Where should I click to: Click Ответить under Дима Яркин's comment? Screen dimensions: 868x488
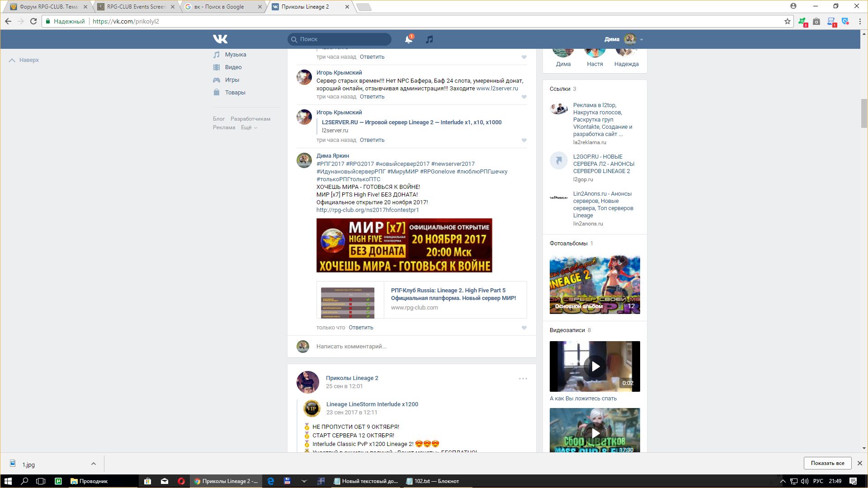tap(360, 328)
